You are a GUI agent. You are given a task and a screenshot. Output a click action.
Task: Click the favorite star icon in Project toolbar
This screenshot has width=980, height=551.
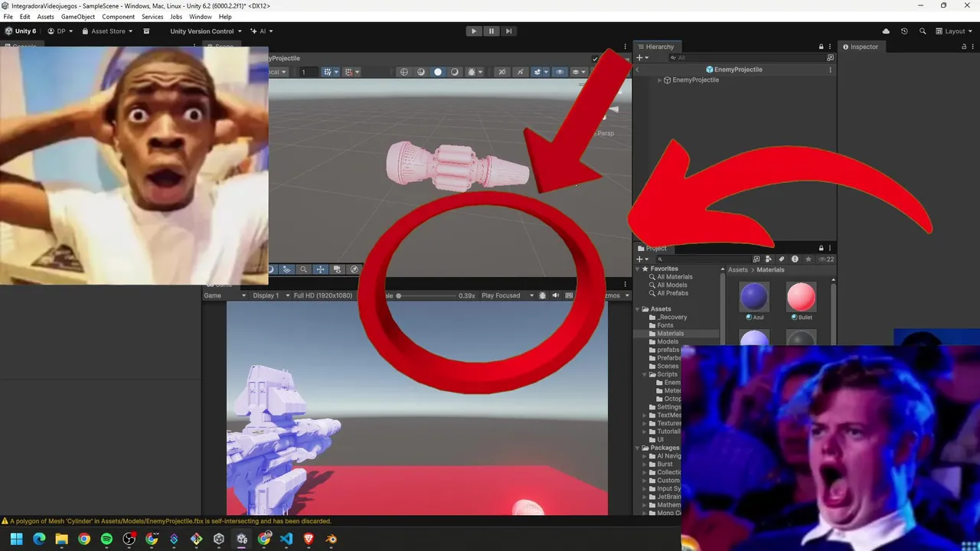pos(808,259)
